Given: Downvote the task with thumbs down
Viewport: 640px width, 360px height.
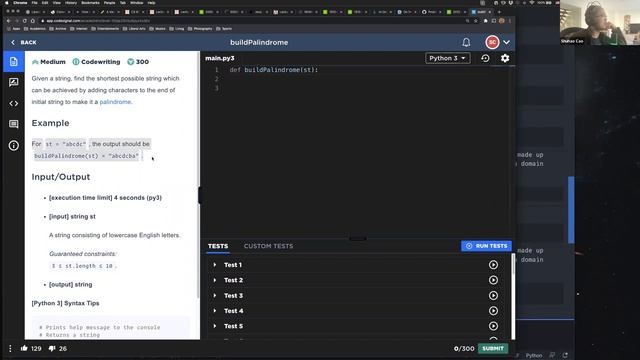Looking at the screenshot, I should point(52,349).
